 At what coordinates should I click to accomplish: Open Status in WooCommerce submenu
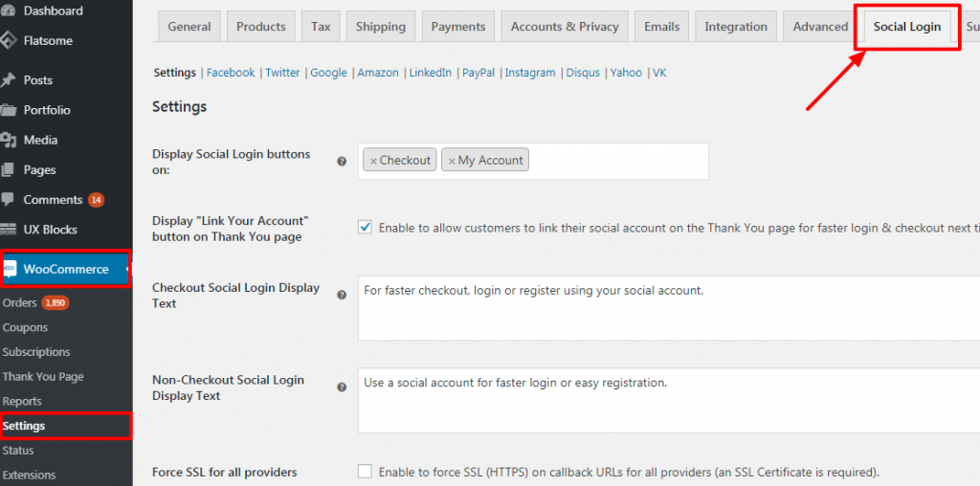[18, 451]
